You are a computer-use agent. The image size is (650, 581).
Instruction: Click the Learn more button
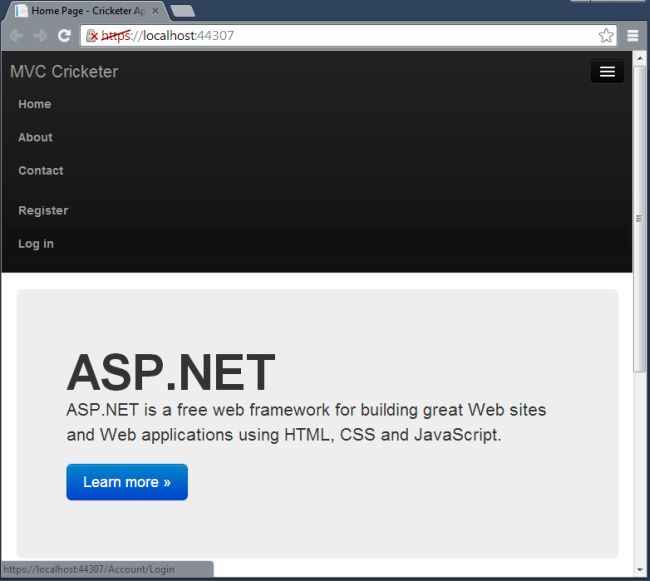(127, 482)
